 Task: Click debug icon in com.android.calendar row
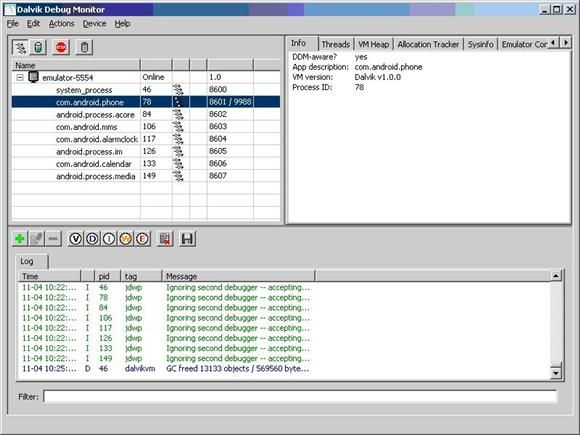(x=178, y=163)
